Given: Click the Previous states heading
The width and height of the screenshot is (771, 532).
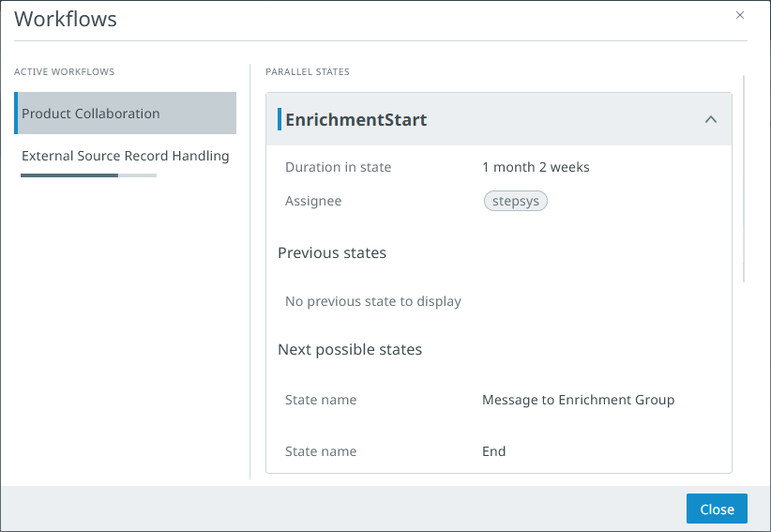Looking at the screenshot, I should click(x=332, y=252).
